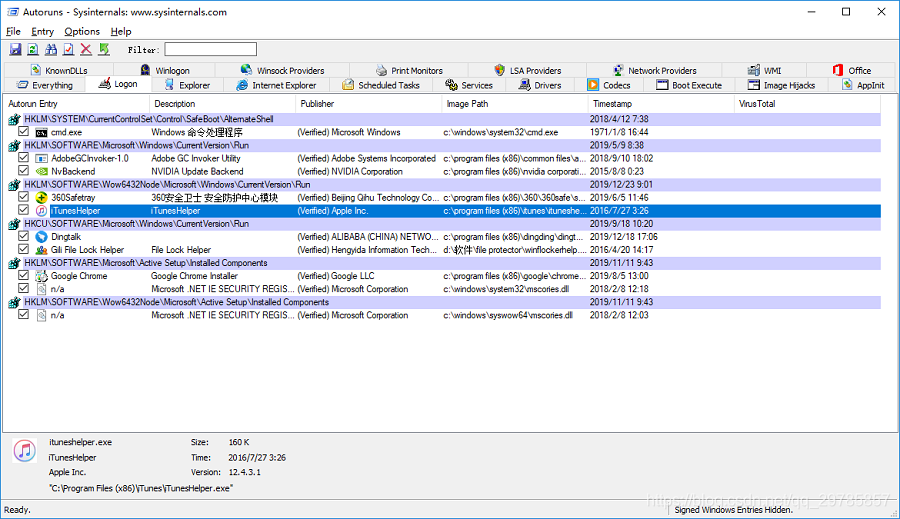
Task: Sort by the Description column header
Action: (x=223, y=104)
